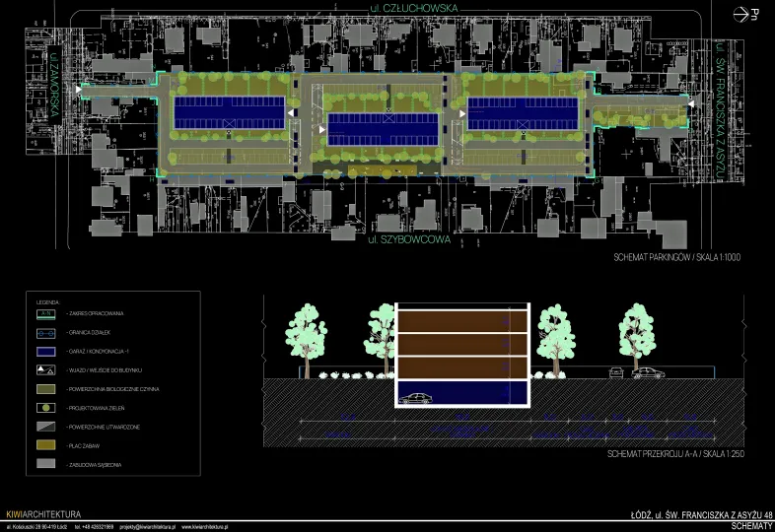The image size is (775, 532).
Task: Click the Zabudowa Sąsiednia gray swatch
Action: click(x=47, y=464)
